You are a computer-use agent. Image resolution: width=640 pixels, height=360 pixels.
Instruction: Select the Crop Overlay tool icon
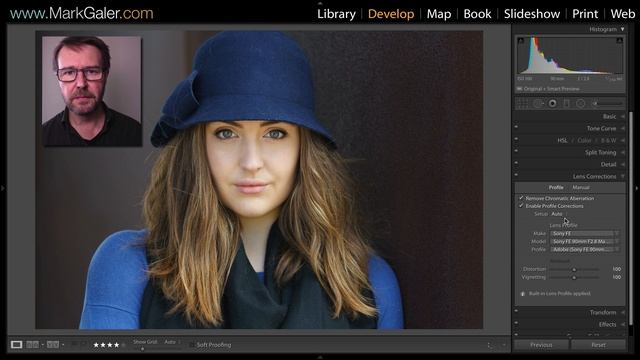pos(523,104)
